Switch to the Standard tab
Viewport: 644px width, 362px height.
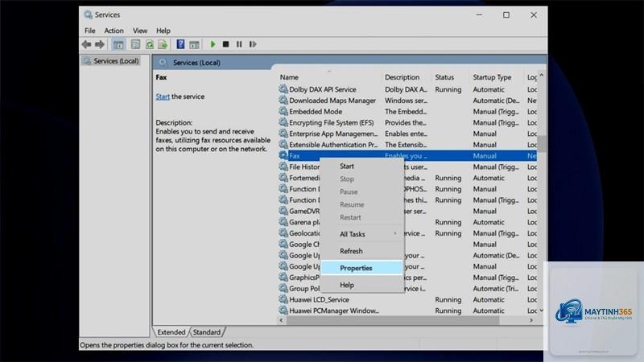207,332
